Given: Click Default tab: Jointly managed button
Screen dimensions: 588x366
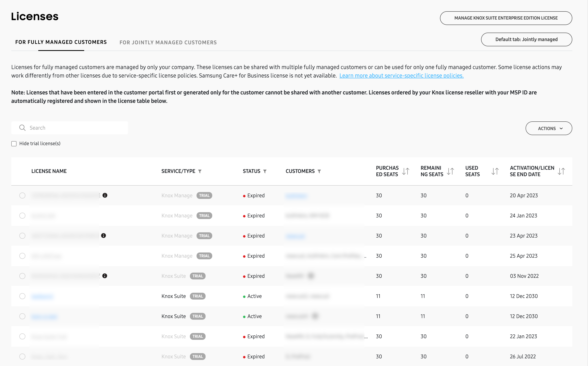Looking at the screenshot, I should point(526,39).
